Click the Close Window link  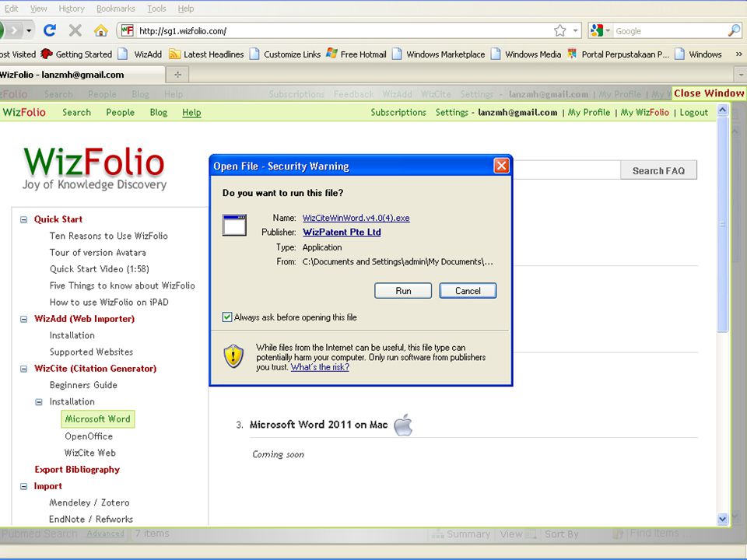708,93
